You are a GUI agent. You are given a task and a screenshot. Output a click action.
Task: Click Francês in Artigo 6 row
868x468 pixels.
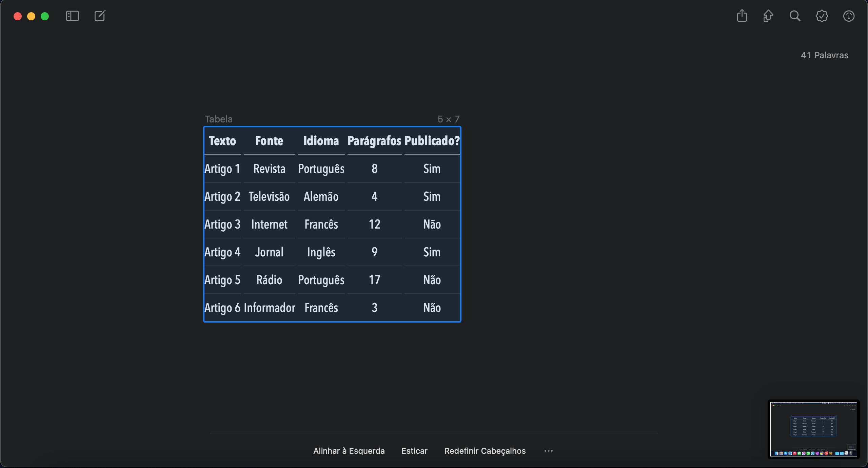321,308
